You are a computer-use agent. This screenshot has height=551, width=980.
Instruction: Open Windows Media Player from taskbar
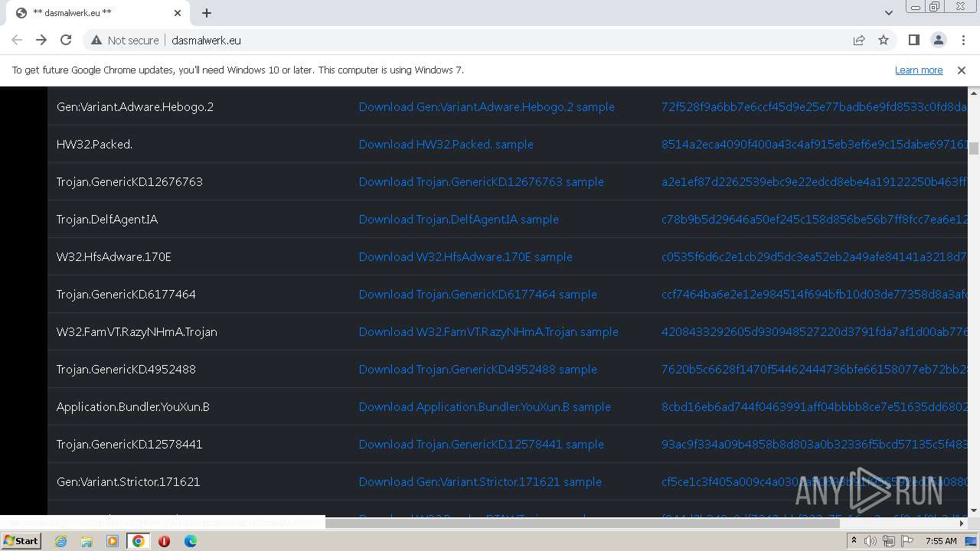[113, 541]
